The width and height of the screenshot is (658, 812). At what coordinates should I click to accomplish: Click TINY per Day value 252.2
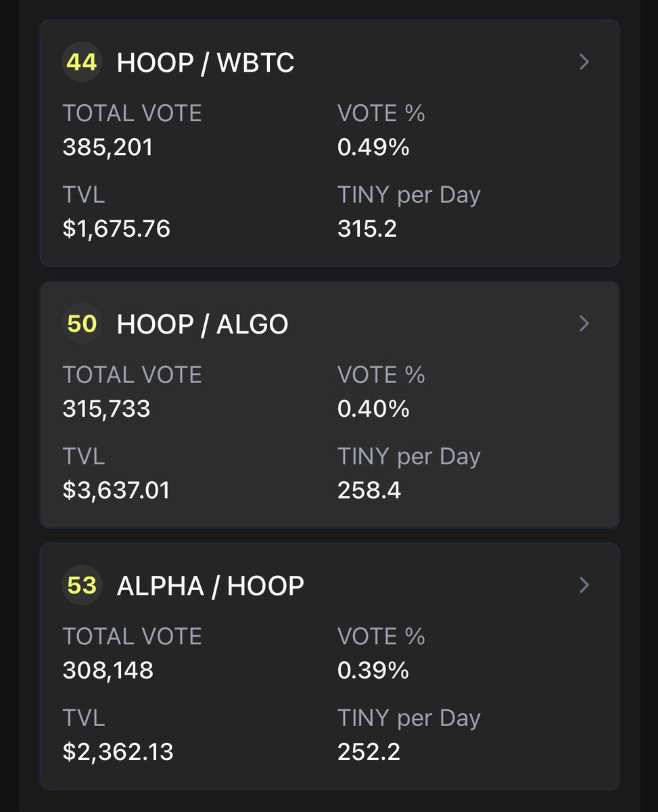tap(369, 752)
